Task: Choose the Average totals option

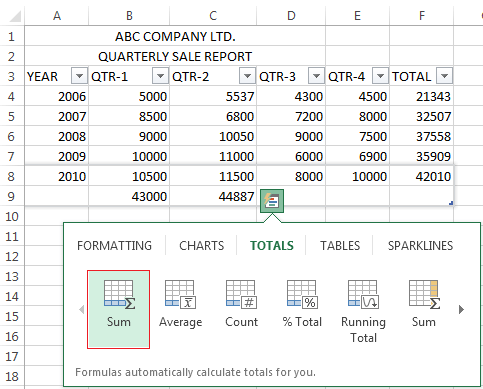Action: tap(180, 304)
